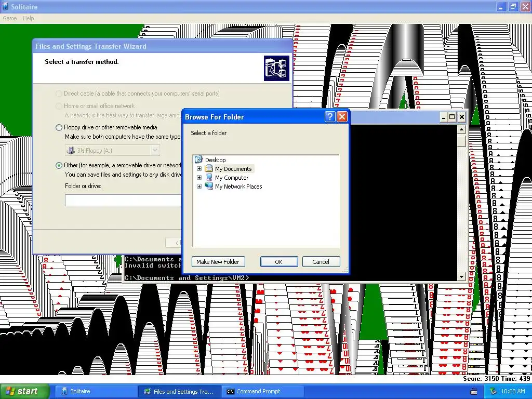This screenshot has width=532, height=399.
Task: Select Desktop at the top of the tree
Action: pyautogui.click(x=216, y=160)
